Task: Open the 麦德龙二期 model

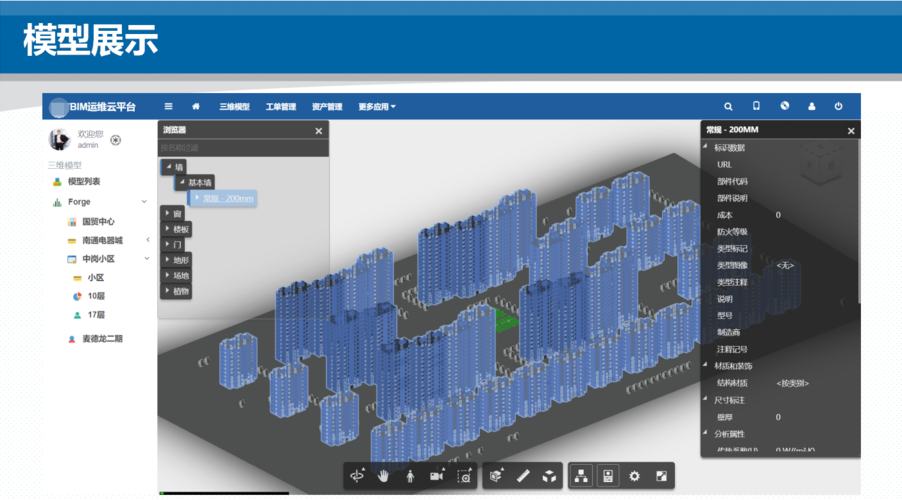Action: point(102,338)
